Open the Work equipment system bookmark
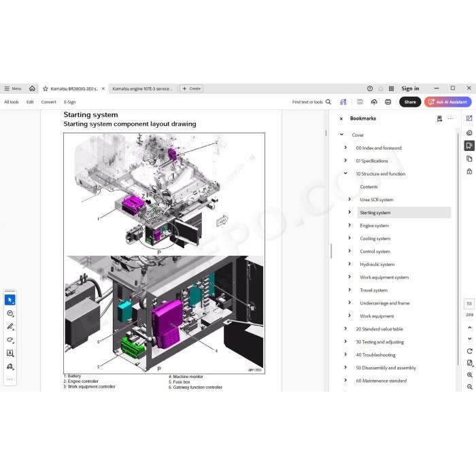 384,277
